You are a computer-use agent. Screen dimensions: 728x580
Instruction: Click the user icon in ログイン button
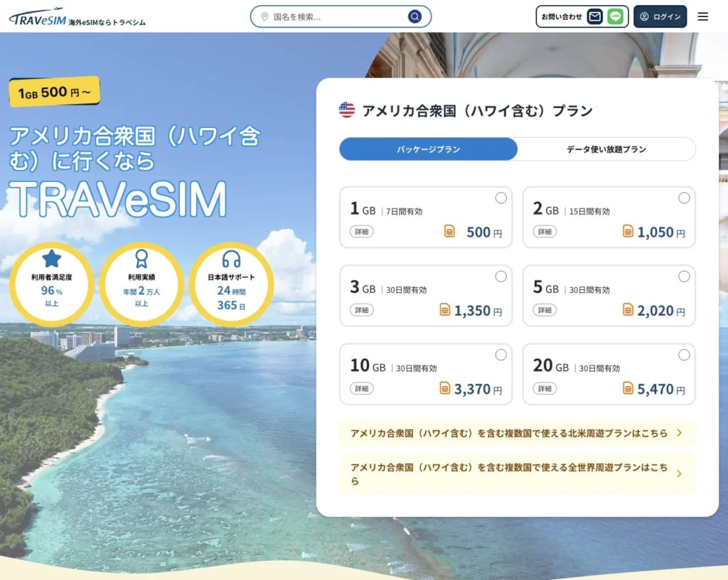644,17
